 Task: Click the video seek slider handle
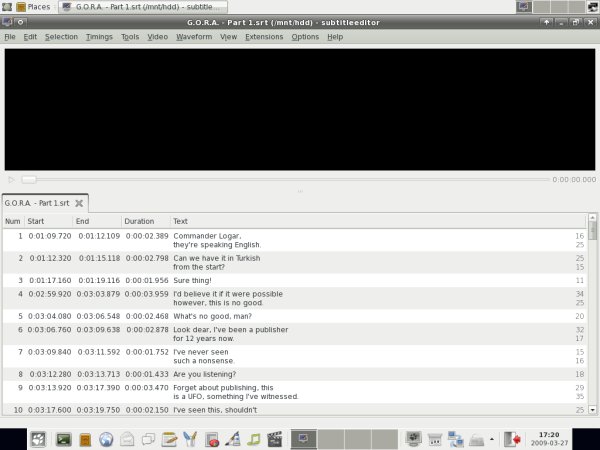[x=29, y=179]
